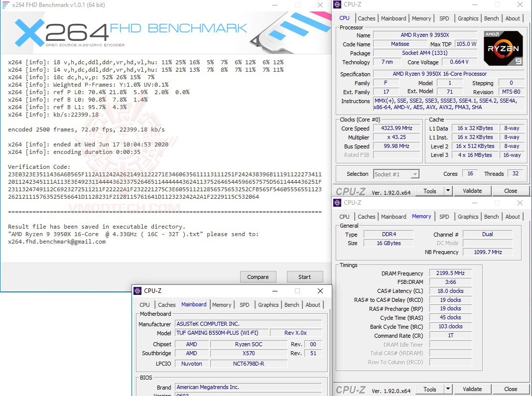Click the AMD Ryzen 9 badge logo

click(x=503, y=48)
